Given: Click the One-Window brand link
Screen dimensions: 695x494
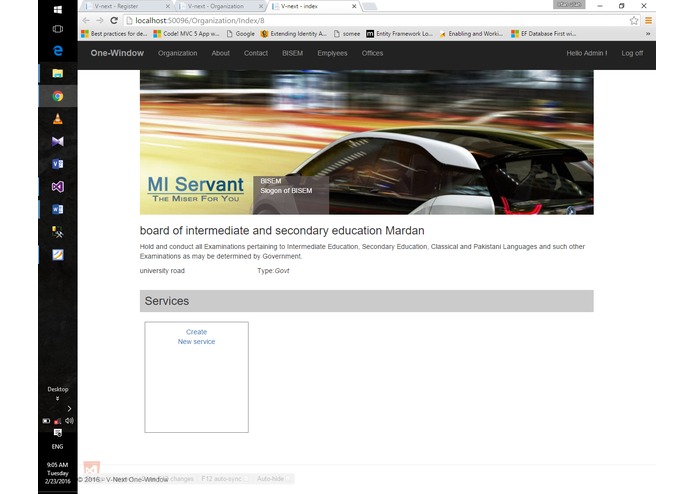Looking at the screenshot, I should point(117,53).
